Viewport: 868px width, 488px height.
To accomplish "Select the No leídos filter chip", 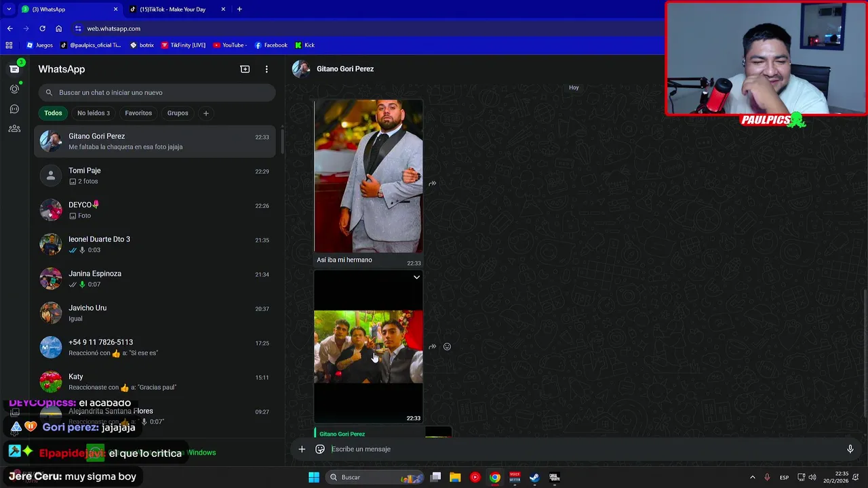I will click(x=94, y=113).
